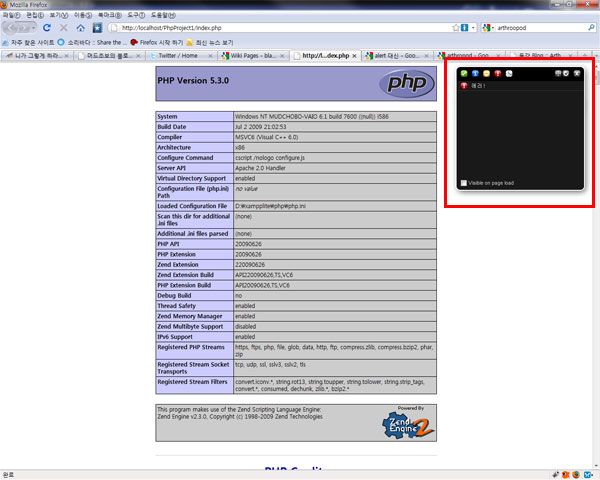Viewport: 600px width, 480px height.
Task: Open the 보기 menu
Action: (59, 15)
